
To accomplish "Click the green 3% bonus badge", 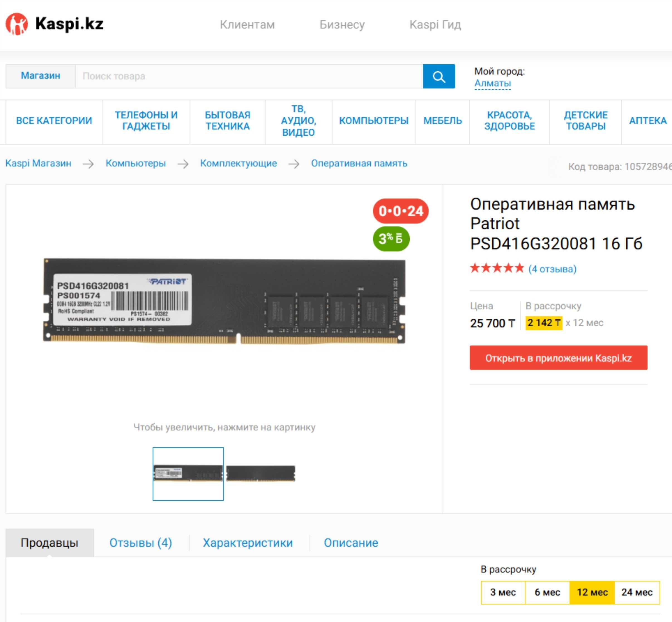I will (391, 239).
